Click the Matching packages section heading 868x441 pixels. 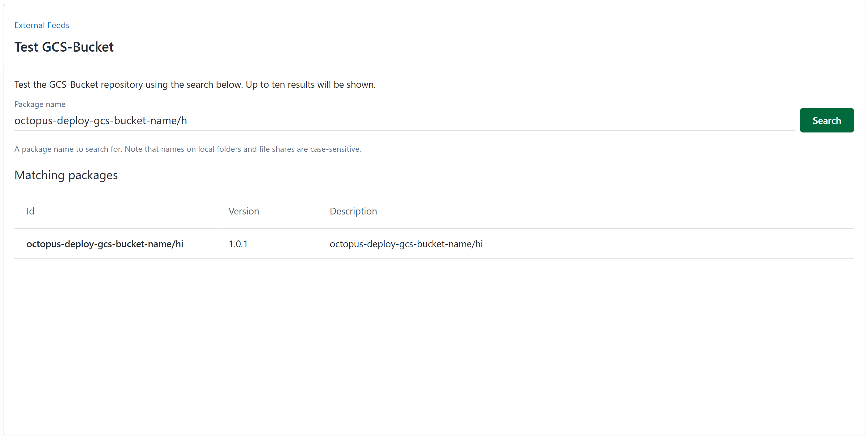click(x=66, y=175)
